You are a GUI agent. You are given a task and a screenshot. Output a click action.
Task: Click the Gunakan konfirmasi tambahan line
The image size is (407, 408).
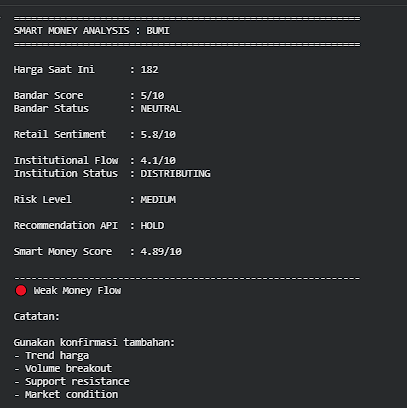coord(94,342)
